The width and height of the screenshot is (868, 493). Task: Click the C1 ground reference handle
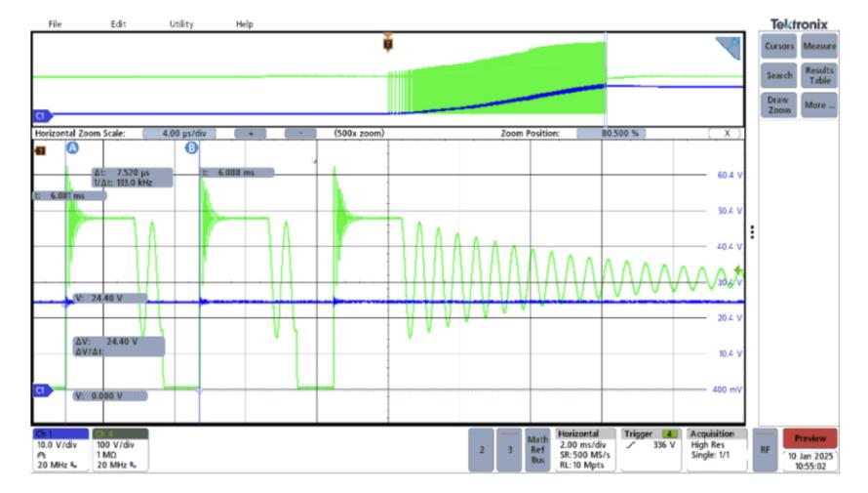click(x=42, y=390)
